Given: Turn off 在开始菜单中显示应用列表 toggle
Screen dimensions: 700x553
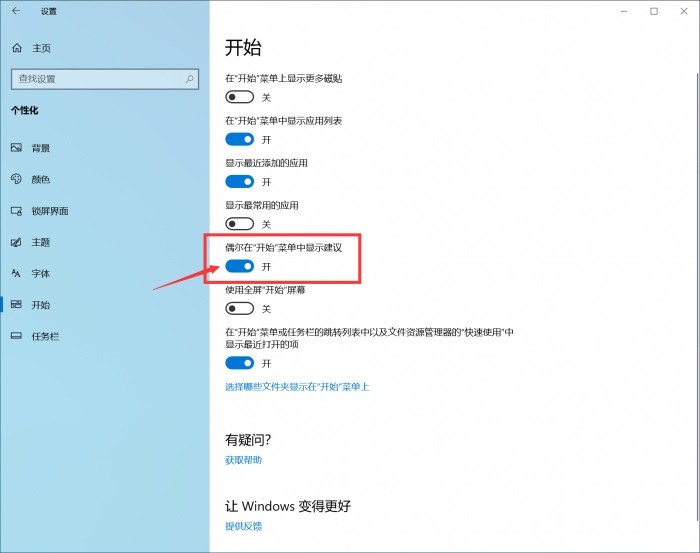Looking at the screenshot, I should tap(240, 139).
